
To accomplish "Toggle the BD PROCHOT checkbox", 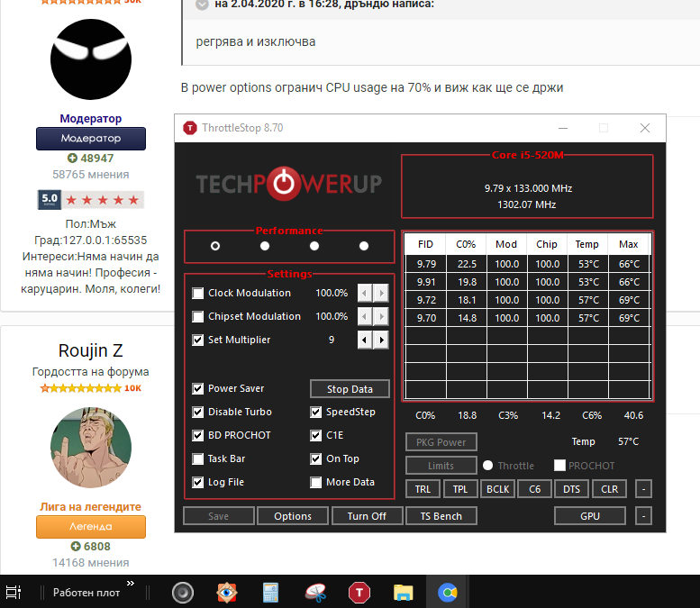I will click(197, 435).
